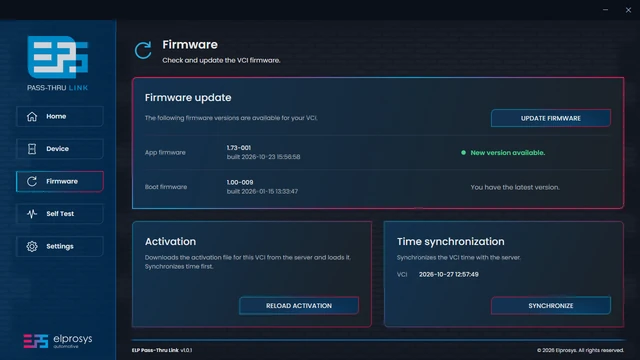Click the Activation description paragraph
The height and width of the screenshot is (360, 640).
247,262
